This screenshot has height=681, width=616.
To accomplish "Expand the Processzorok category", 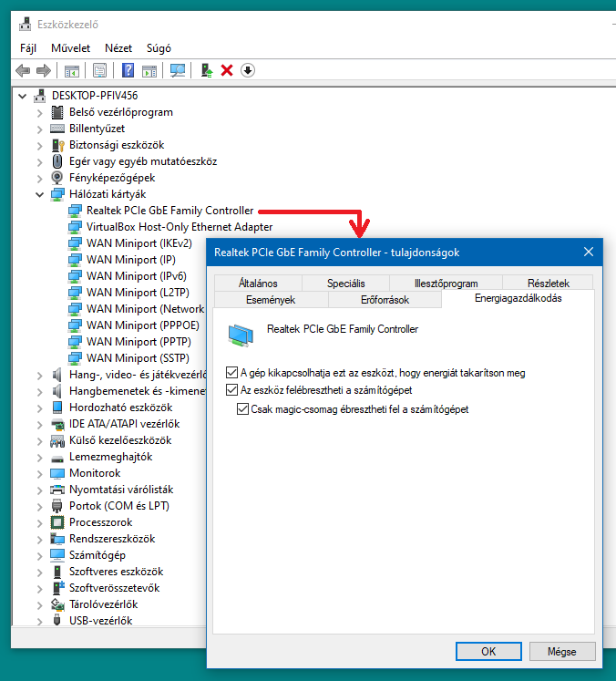I will click(39, 523).
